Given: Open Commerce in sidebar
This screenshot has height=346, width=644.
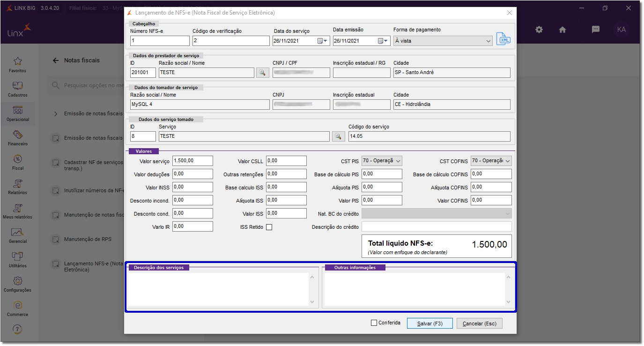Looking at the screenshot, I should click(18, 308).
